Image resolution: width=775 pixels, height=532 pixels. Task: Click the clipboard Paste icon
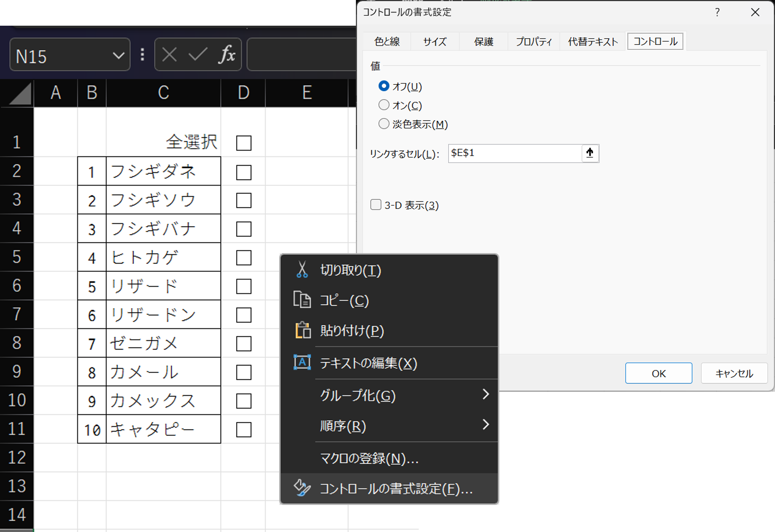302,330
